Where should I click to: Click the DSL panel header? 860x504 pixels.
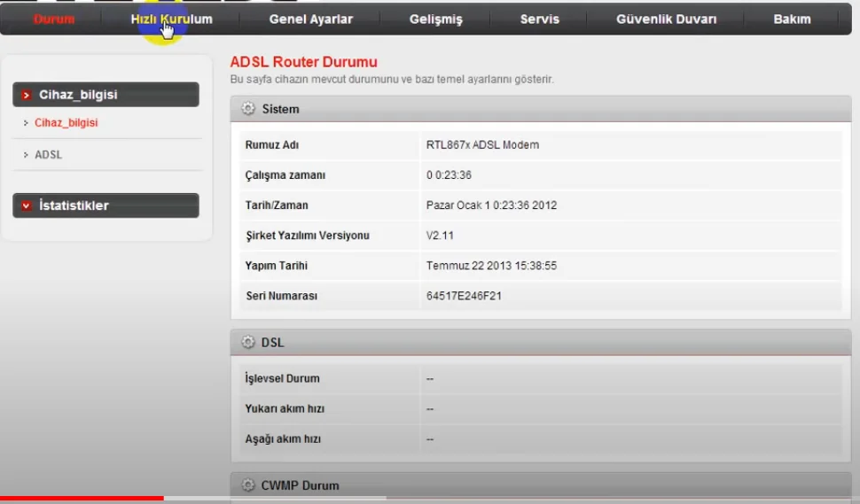click(541, 342)
